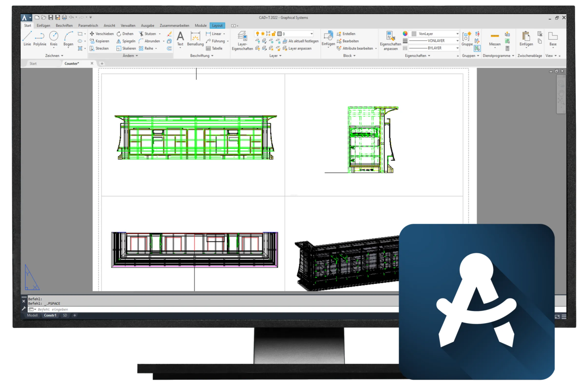Screen dimensions: 588x390
Task: Toggle layer visibility with the lightbulb icon
Action: coord(258,34)
